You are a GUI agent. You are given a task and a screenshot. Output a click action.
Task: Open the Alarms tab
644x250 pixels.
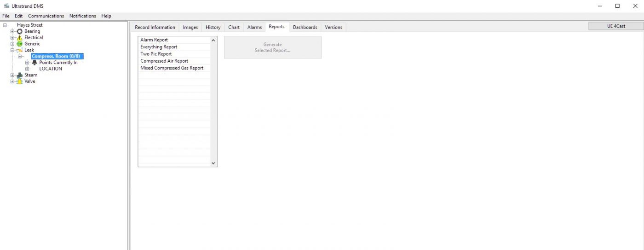coord(254,27)
